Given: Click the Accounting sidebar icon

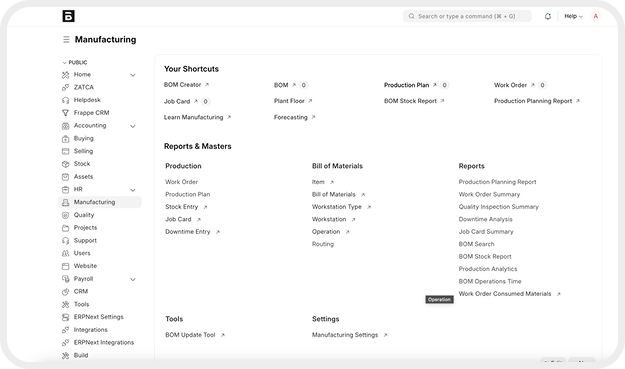Looking at the screenshot, I should coord(65,126).
